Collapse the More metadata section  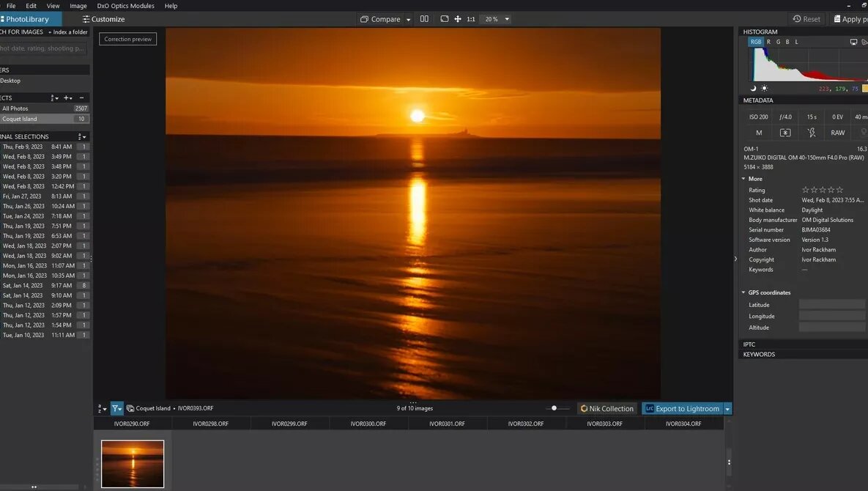click(x=743, y=179)
